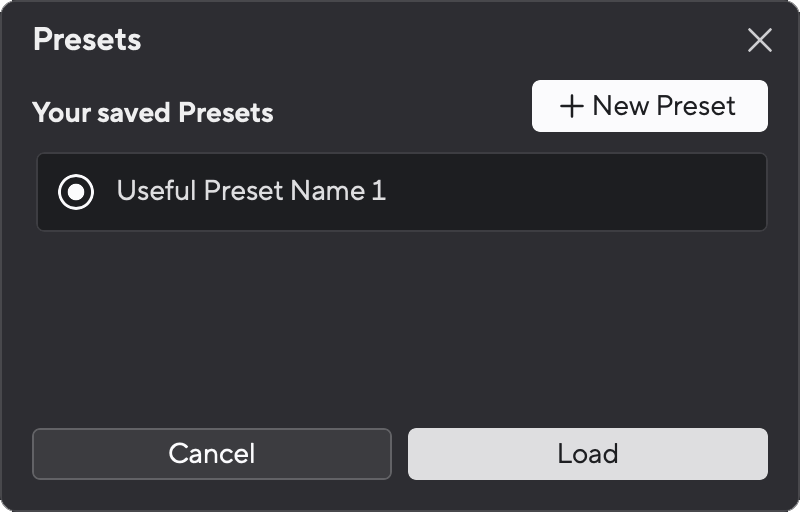
Task: Click the left edge of the Load button
Action: point(420,454)
